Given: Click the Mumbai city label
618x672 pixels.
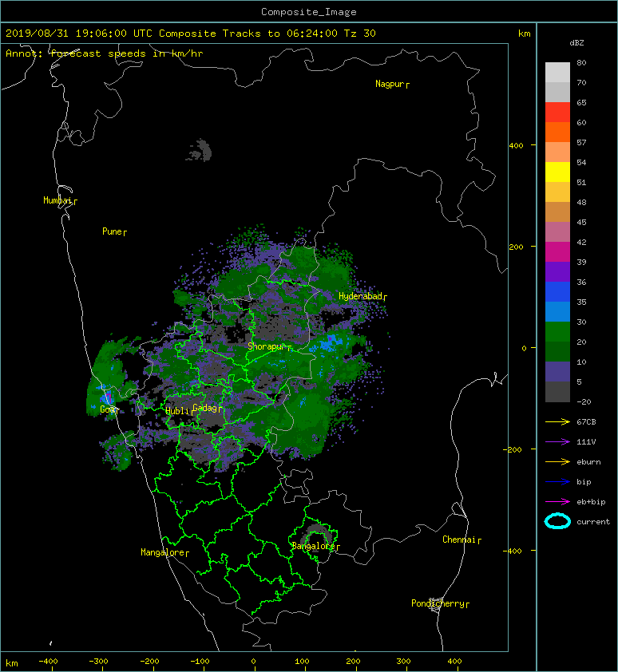Looking at the screenshot, I should 57,200.
